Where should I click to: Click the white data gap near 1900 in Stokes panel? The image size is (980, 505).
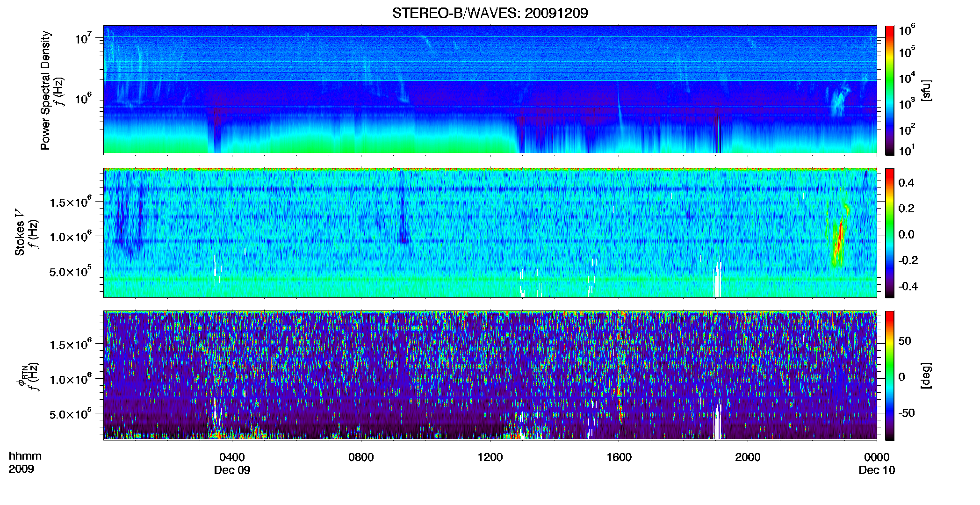click(x=718, y=279)
